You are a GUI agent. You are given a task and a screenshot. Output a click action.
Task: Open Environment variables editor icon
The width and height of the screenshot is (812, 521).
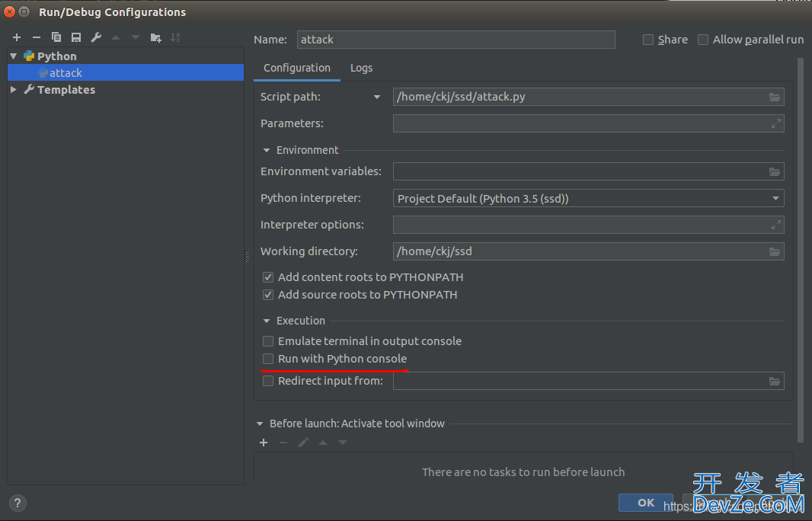click(x=774, y=171)
